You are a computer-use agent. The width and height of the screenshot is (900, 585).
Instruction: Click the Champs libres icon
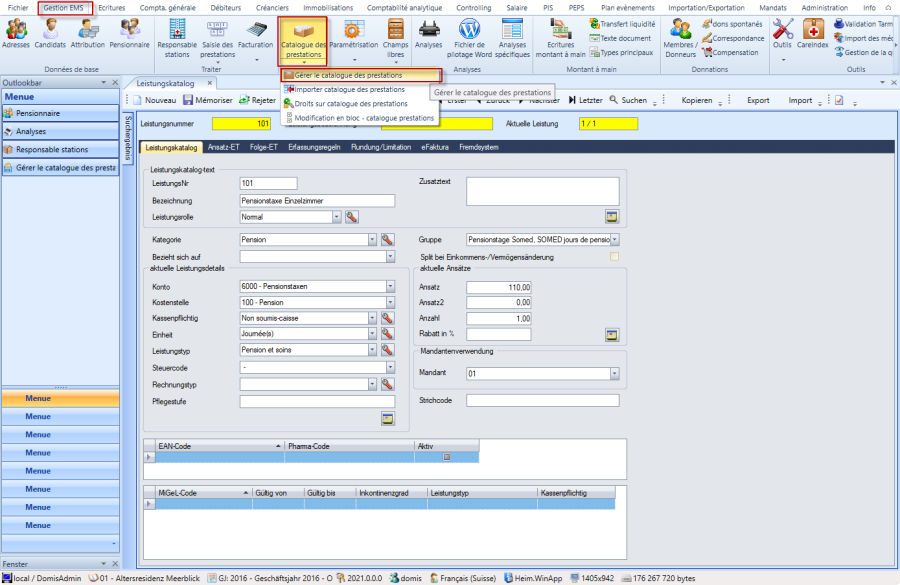396,32
